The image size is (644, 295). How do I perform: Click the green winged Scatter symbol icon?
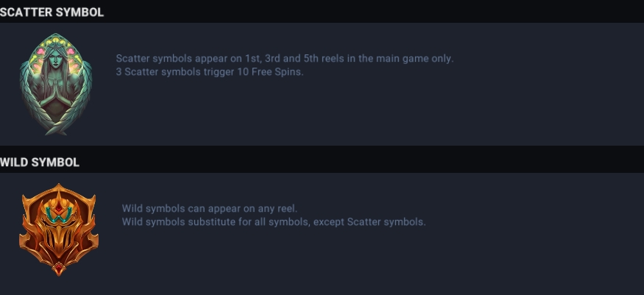56,84
